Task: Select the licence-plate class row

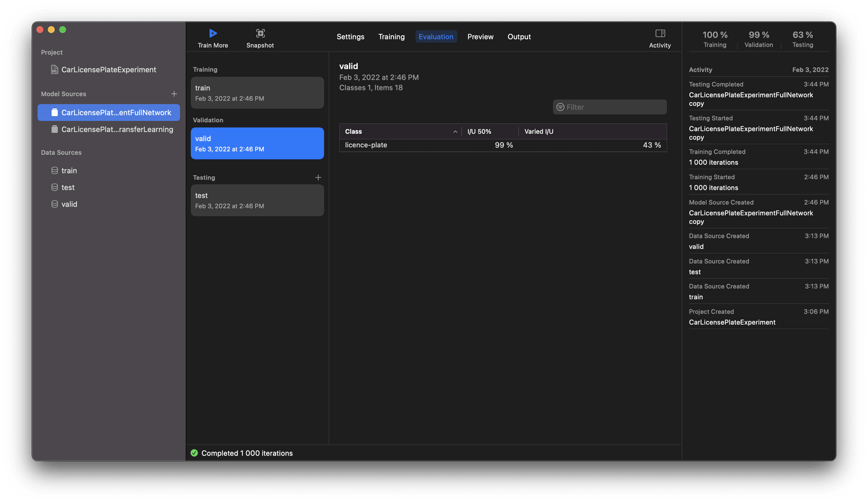Action: coord(502,145)
